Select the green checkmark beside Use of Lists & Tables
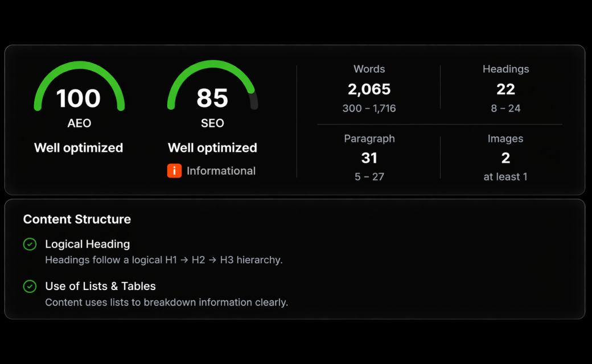 click(x=30, y=287)
